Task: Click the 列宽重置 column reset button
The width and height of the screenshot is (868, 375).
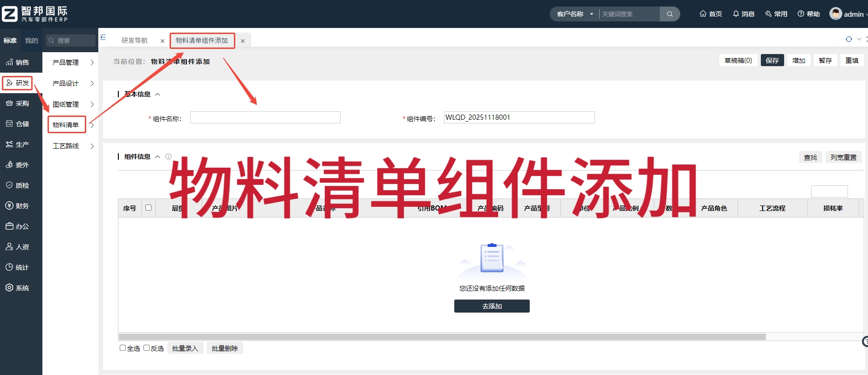Action: 844,157
